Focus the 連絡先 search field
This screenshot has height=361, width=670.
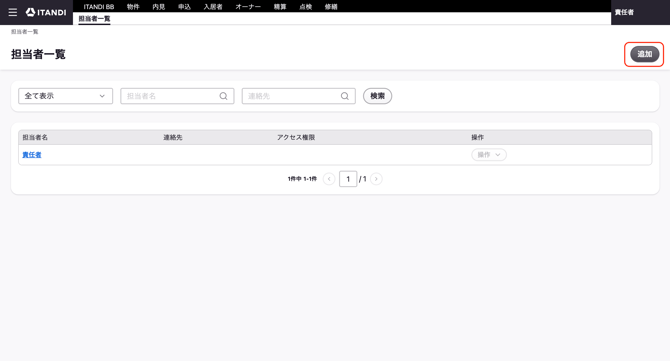(299, 96)
